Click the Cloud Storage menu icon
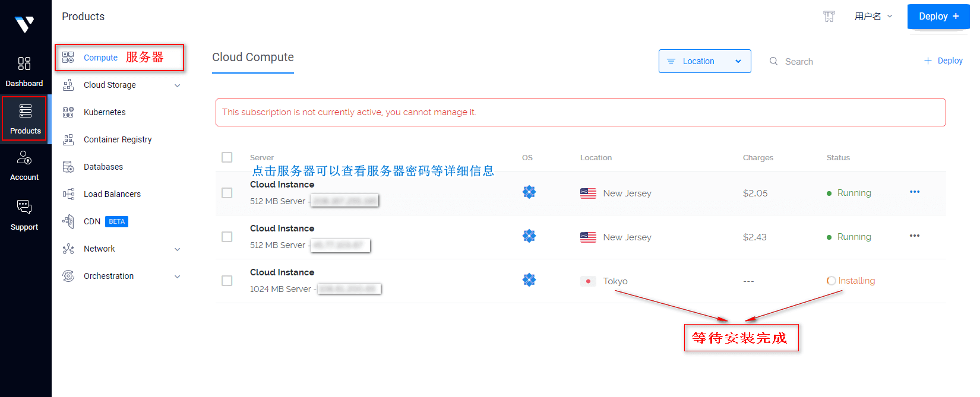This screenshot has height=397, width=980. 68,85
